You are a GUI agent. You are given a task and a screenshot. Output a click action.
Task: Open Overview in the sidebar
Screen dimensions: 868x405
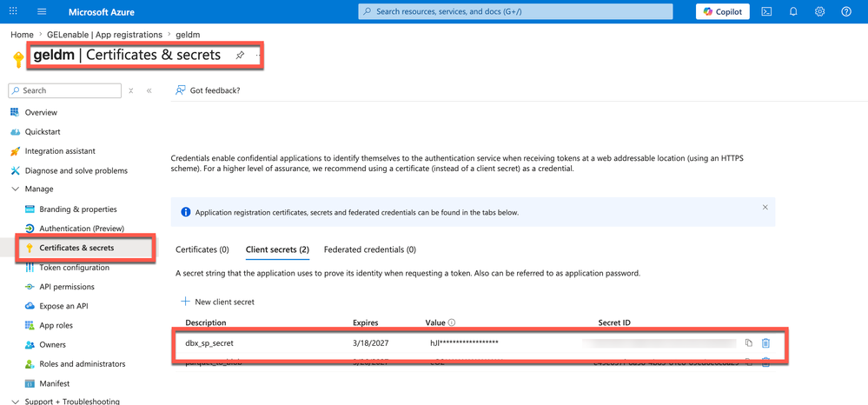click(x=41, y=112)
